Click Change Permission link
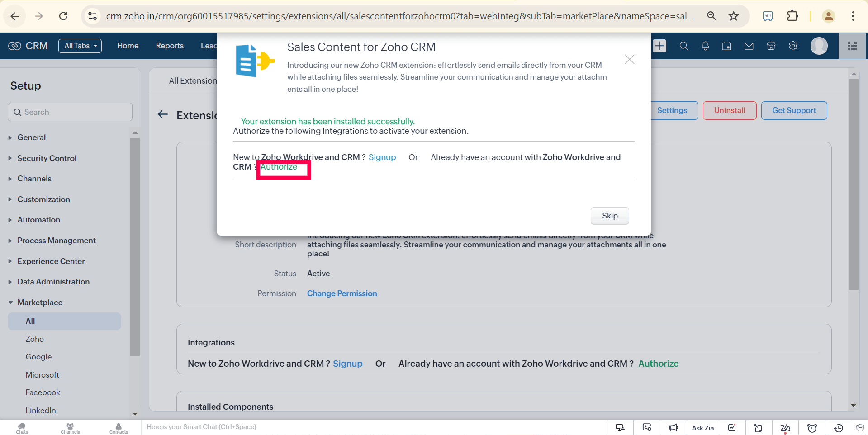Viewport: 868px width, 435px height. 342,293
